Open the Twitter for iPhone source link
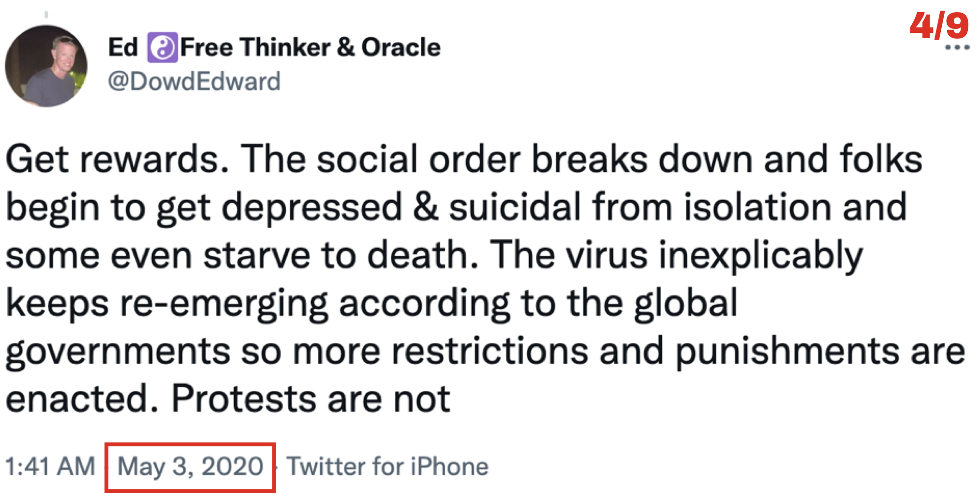 point(387,467)
